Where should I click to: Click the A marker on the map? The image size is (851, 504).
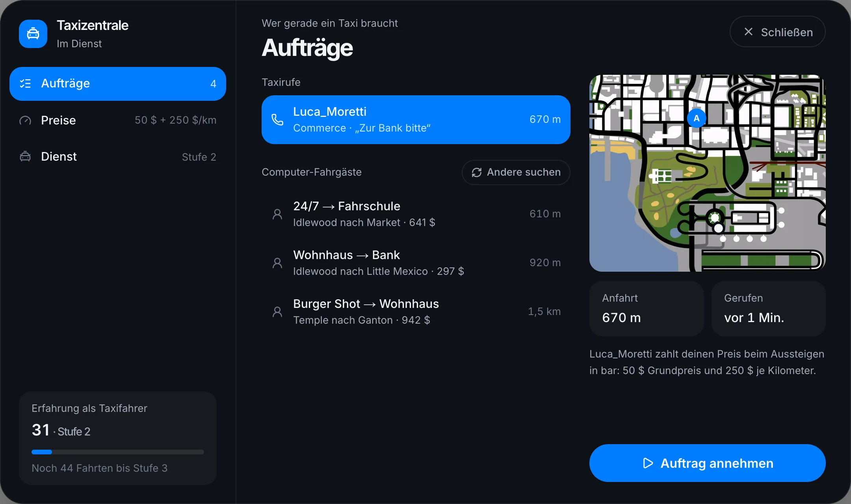click(697, 118)
